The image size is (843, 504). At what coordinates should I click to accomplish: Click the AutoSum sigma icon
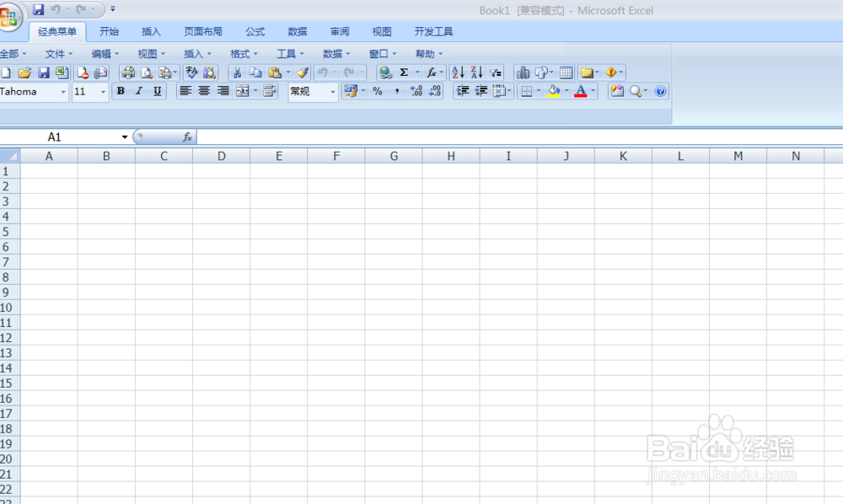coord(405,72)
